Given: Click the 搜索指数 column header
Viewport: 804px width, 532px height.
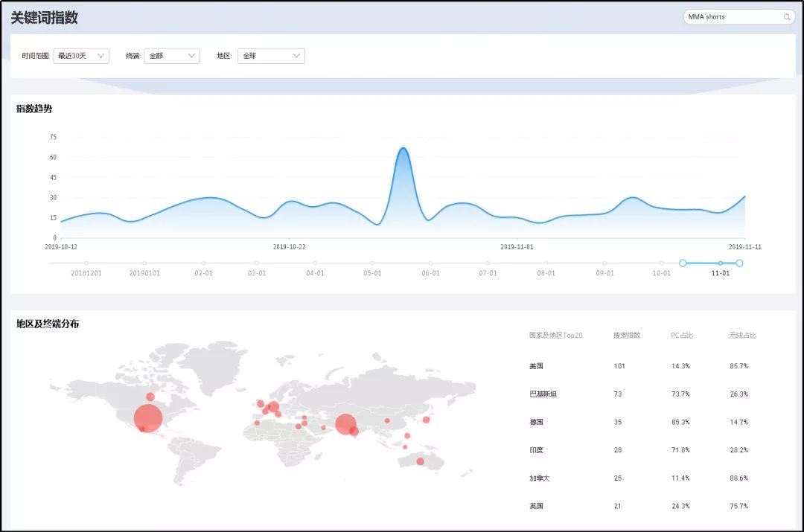Looking at the screenshot, I should [626, 336].
